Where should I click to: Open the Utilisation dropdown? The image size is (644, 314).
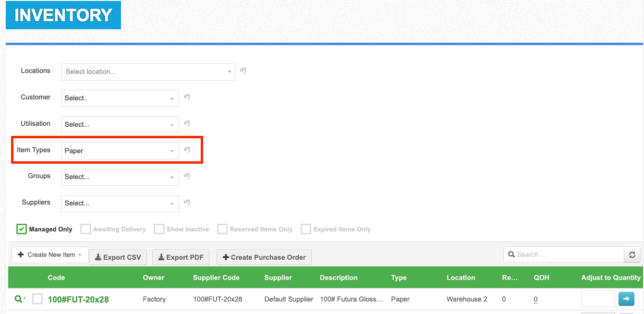pyautogui.click(x=120, y=124)
